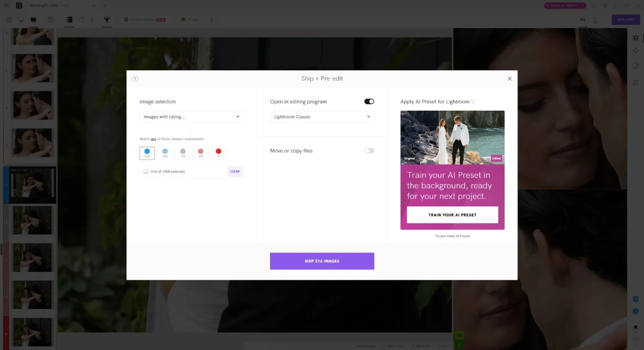The image size is (644, 350).
Task: Deselect the blue hexagon rating with 216
Action: (147, 153)
